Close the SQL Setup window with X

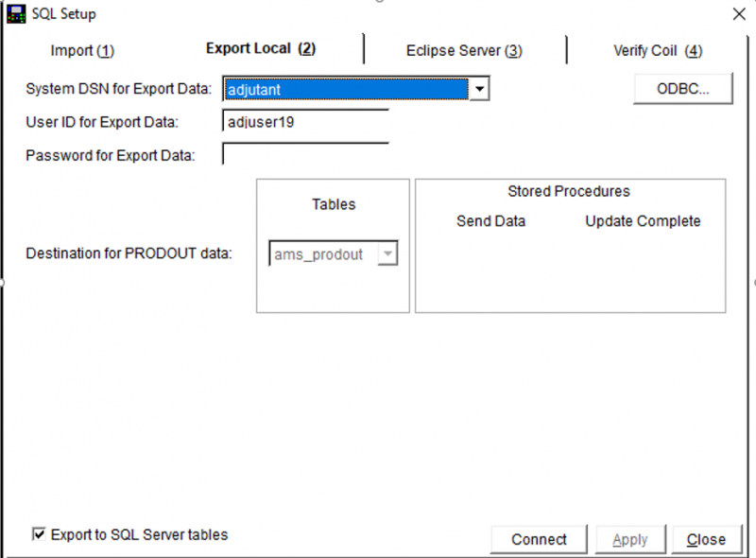coord(738,14)
